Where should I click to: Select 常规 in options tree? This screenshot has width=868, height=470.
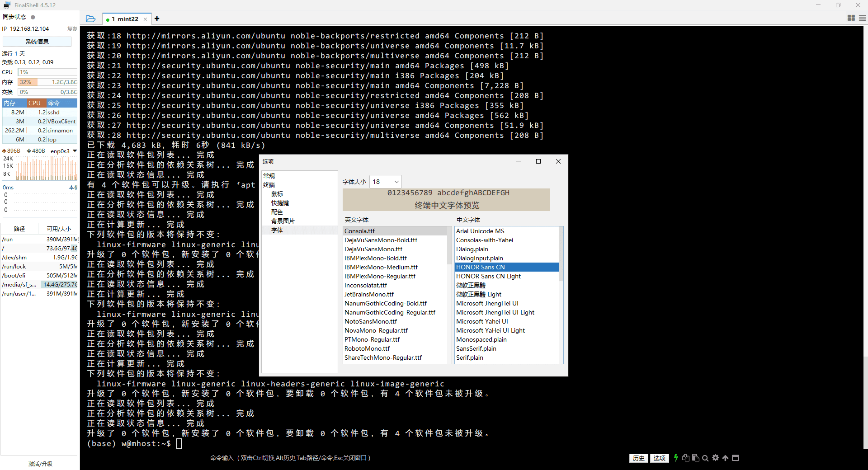tap(269, 176)
